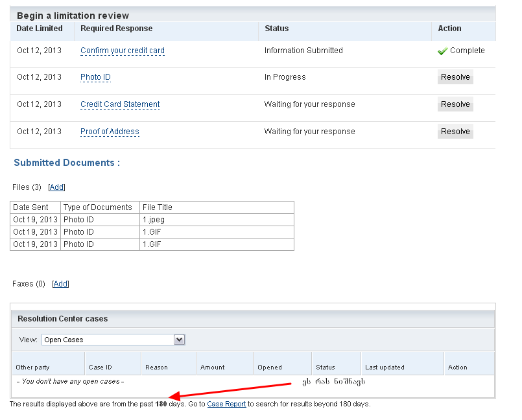The image size is (522, 420).
Task: Sort cases by Amount column header
Action: pos(212,367)
